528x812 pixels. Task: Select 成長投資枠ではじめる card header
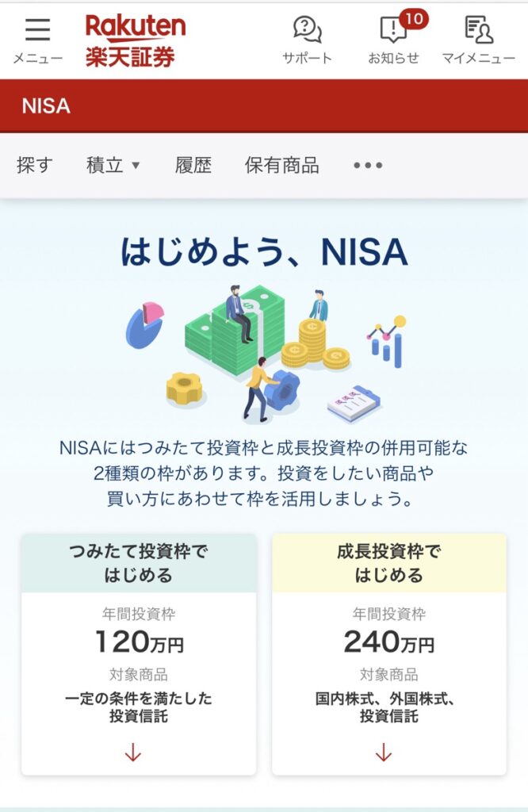388,563
